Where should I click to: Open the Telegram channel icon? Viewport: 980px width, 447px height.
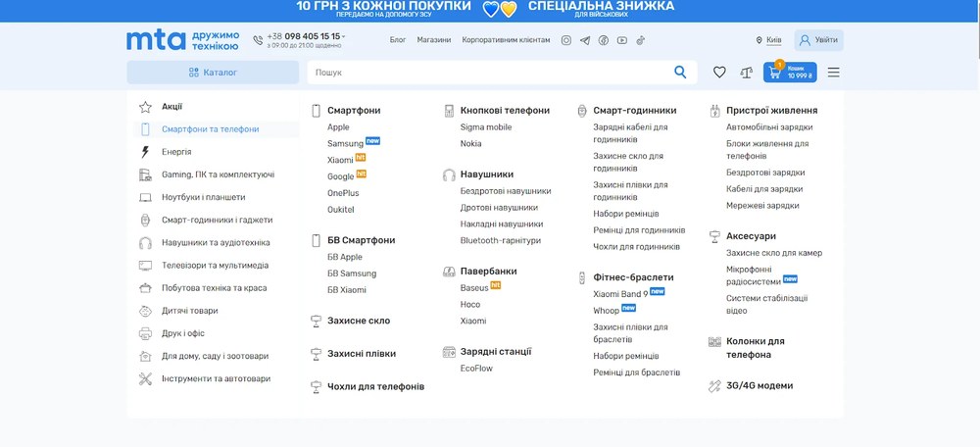coord(585,40)
